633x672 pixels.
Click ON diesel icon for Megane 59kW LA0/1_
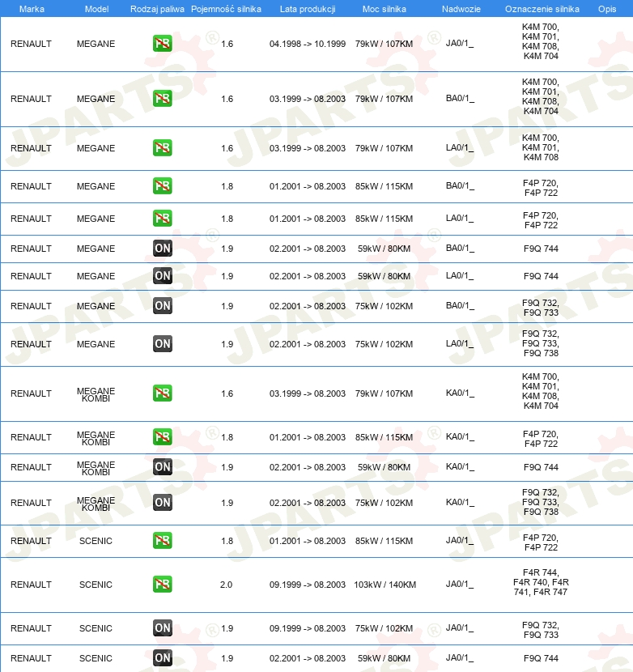click(163, 275)
